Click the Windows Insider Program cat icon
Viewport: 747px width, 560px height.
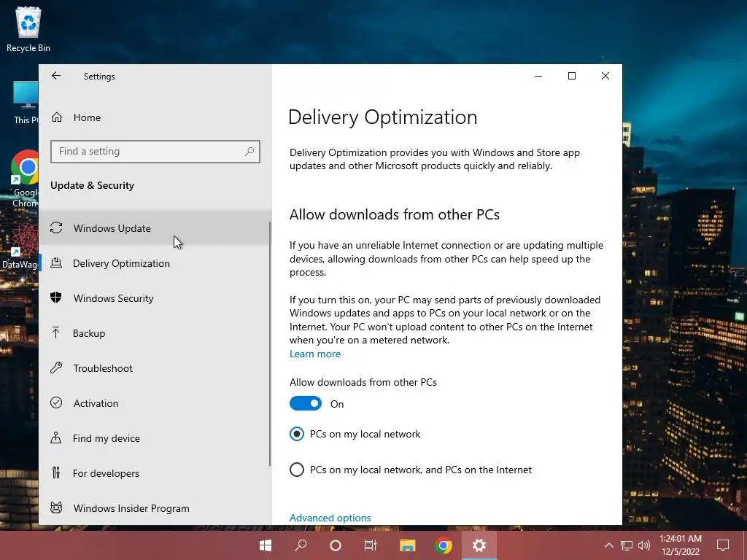point(56,507)
